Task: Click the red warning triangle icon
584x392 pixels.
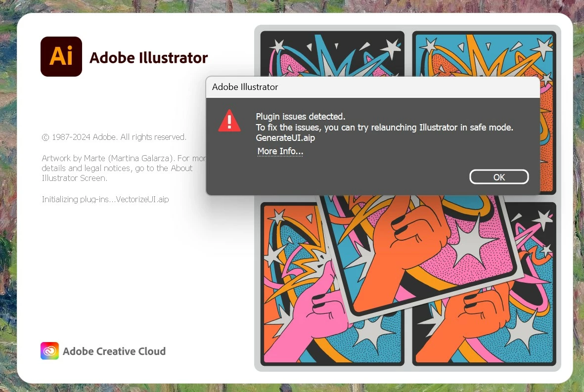Action: tap(229, 121)
